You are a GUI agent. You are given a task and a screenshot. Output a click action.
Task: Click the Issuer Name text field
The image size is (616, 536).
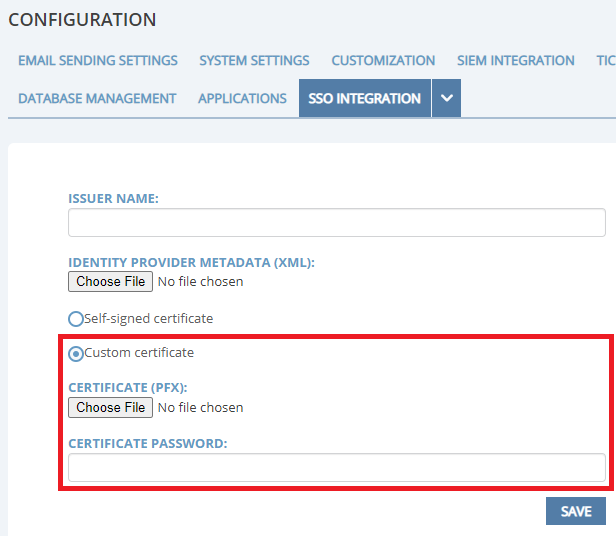(336, 222)
